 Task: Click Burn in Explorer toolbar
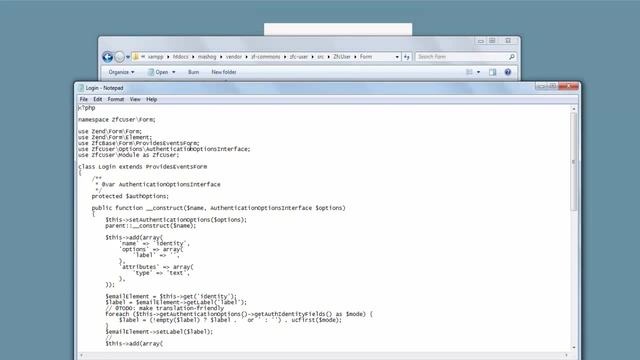point(193,72)
